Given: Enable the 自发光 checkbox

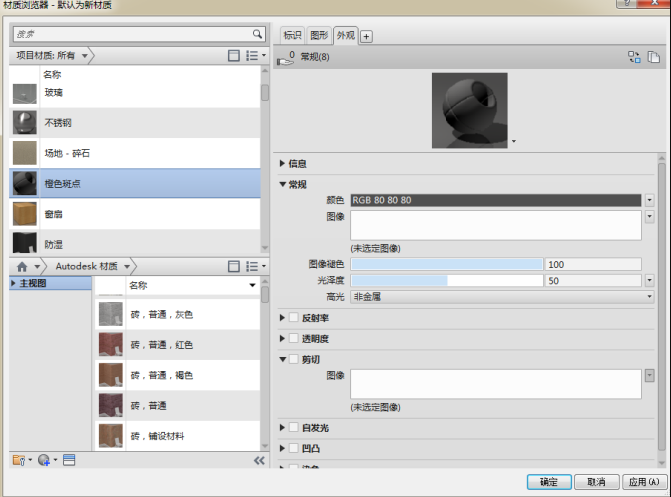Looking at the screenshot, I should click(294, 427).
